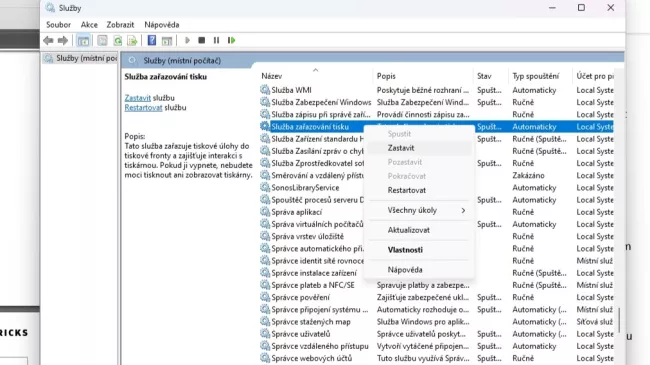Open the Help toolbar icon
650x365 pixels.
(152, 41)
